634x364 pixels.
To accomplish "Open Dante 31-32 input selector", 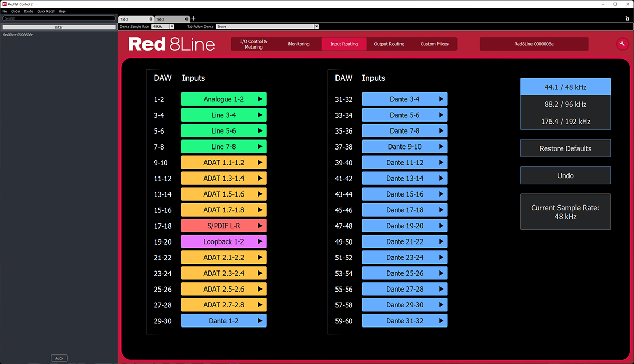I will (x=405, y=321).
